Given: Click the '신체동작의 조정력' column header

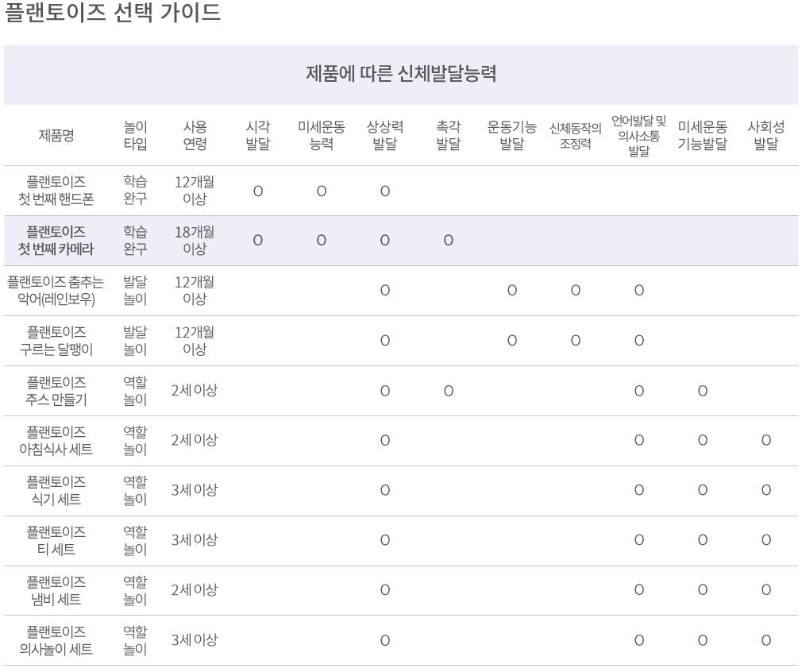Looking at the screenshot, I should 576,135.
